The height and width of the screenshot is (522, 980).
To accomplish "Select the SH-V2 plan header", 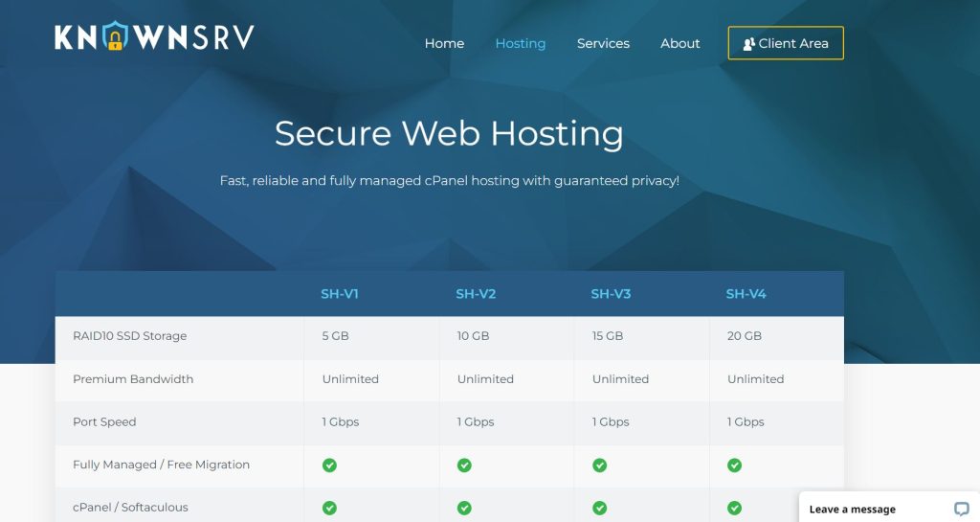I will [476, 294].
